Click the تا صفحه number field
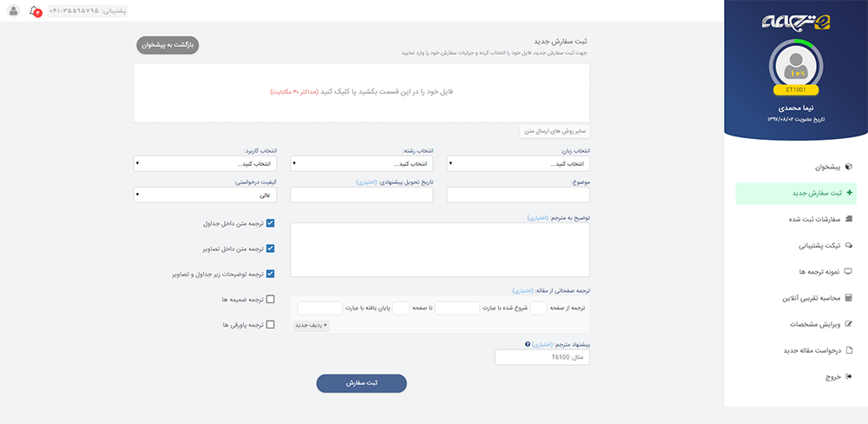868x424 pixels. coord(401,308)
